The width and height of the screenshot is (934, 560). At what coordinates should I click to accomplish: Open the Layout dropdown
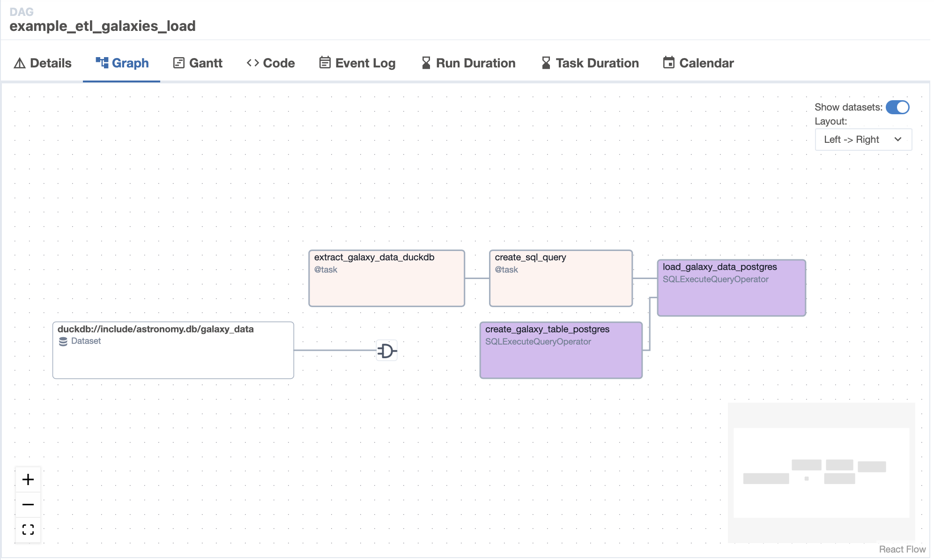(863, 139)
